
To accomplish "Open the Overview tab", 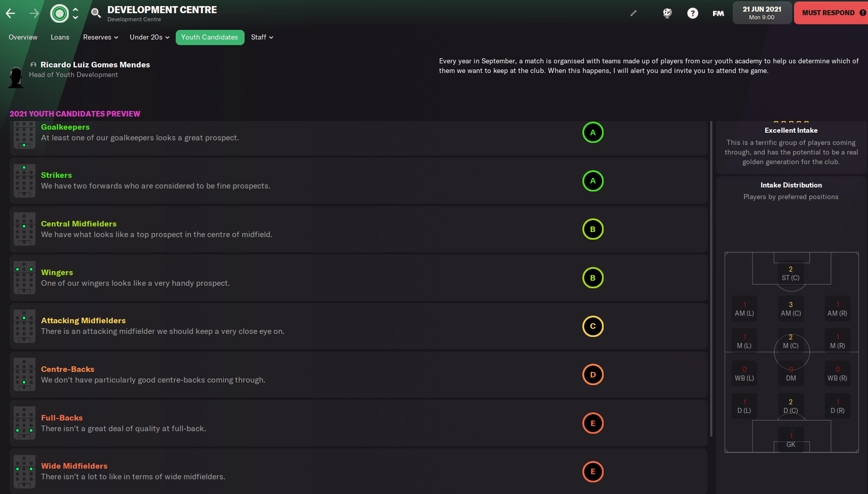I will click(23, 37).
